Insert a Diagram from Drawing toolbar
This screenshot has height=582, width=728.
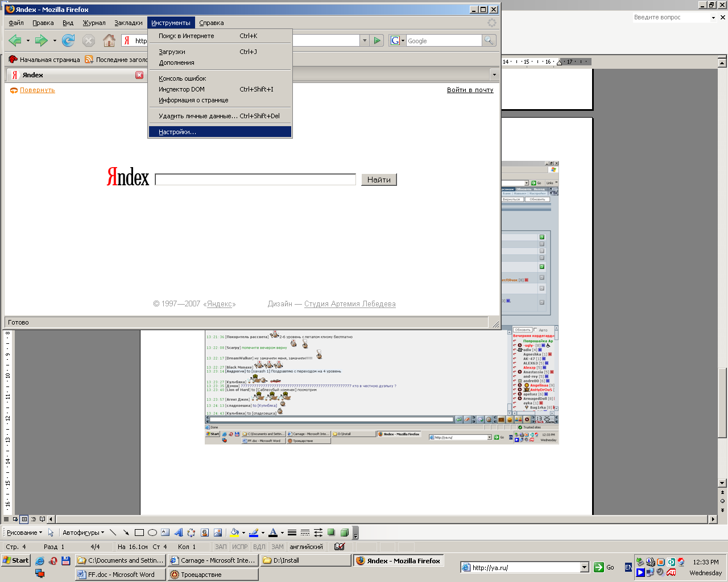pyautogui.click(x=192, y=533)
